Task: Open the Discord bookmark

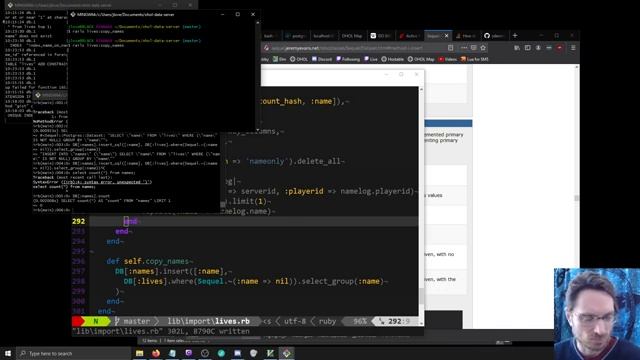Action: [x=322, y=59]
